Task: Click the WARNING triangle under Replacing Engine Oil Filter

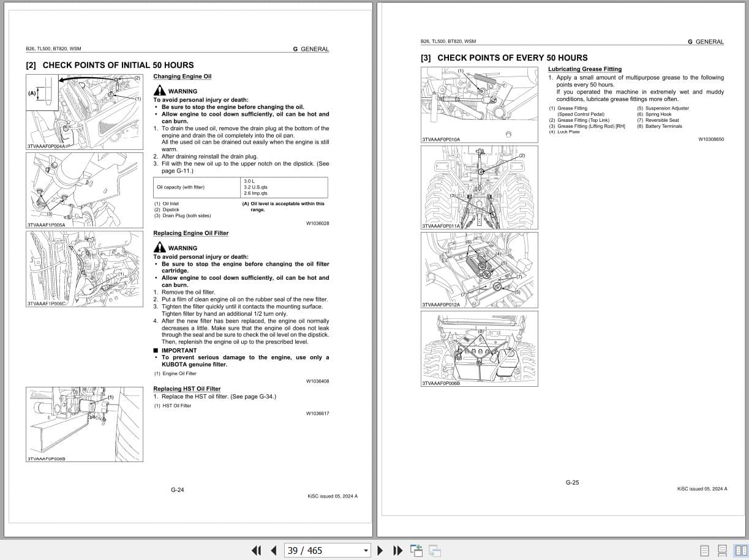Action: coord(159,247)
